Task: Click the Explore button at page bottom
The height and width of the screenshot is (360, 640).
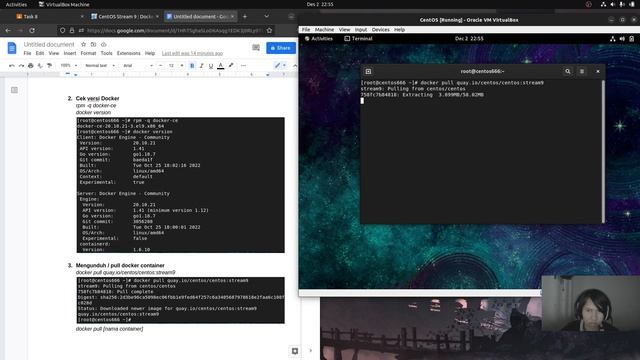Action: pos(295,351)
